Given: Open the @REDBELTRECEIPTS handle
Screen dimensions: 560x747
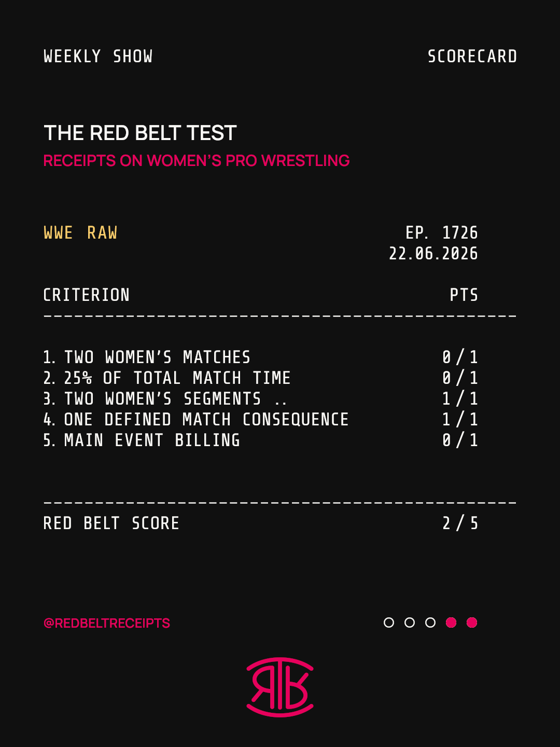Looking at the screenshot, I should 107,623.
